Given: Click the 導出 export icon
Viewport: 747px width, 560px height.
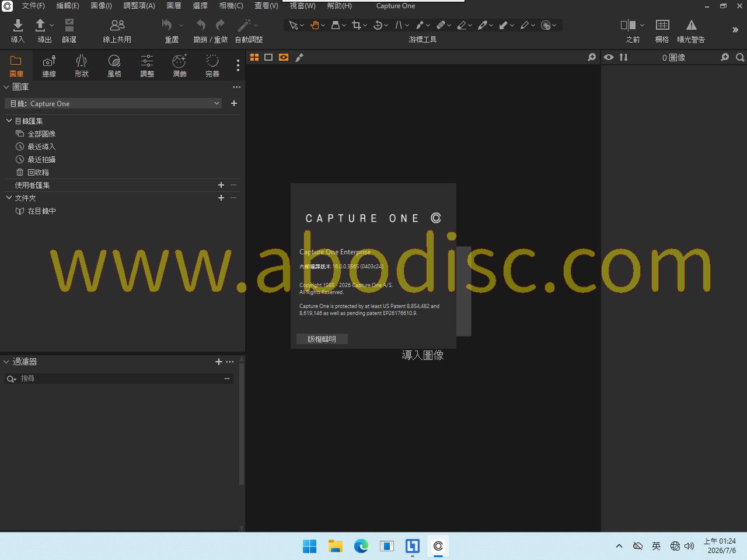Looking at the screenshot, I should click(x=40, y=25).
